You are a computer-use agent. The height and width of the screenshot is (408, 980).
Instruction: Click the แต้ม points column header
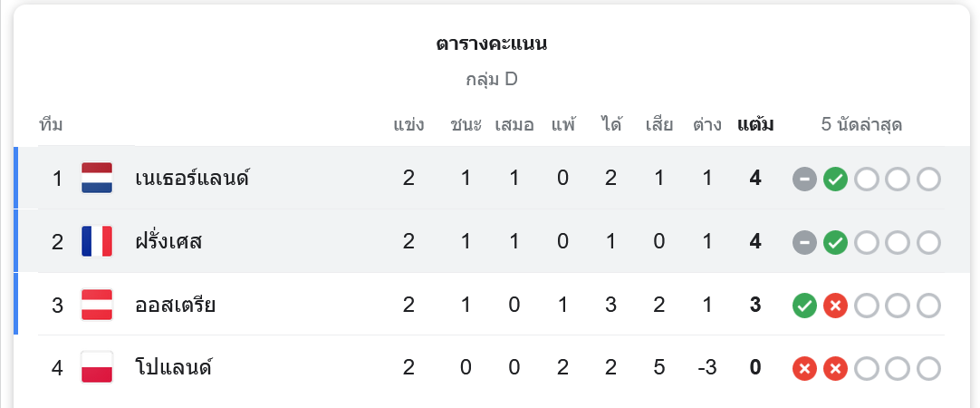point(755,125)
